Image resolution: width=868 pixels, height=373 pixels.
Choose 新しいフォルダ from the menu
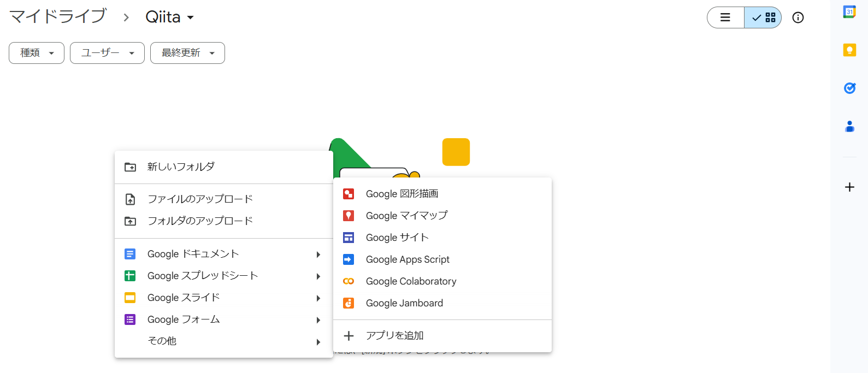click(224, 167)
